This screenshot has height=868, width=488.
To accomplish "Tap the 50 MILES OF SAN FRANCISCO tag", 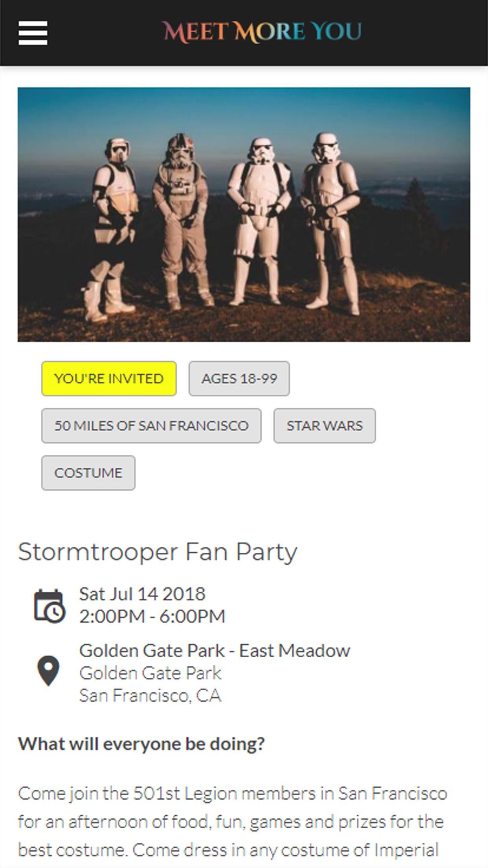I will pos(151,426).
